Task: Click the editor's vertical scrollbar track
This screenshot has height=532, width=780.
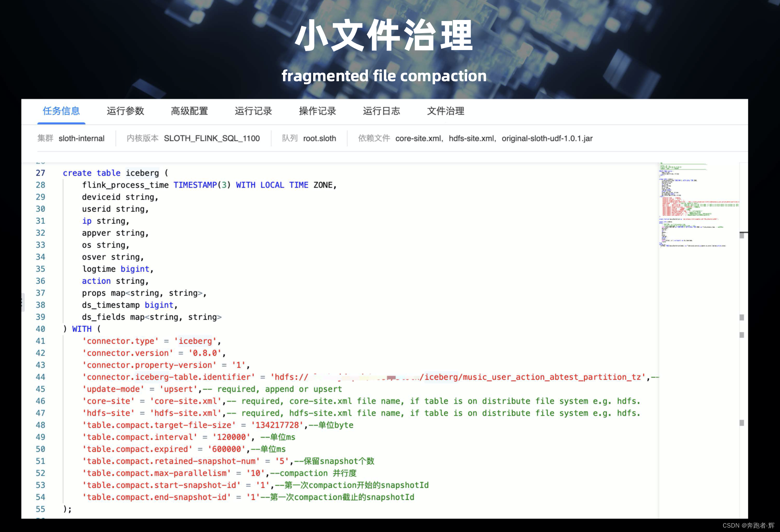Action: pos(743,372)
